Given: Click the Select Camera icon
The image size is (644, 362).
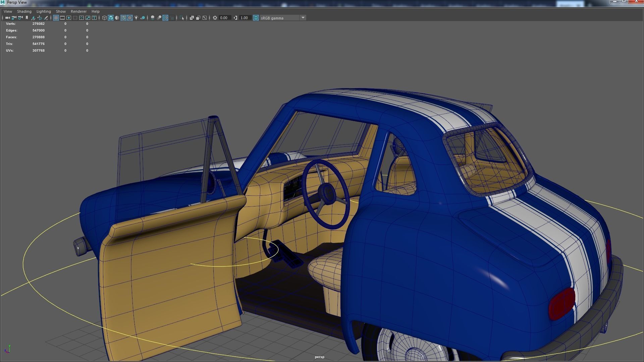Looking at the screenshot, I should coord(7,18).
